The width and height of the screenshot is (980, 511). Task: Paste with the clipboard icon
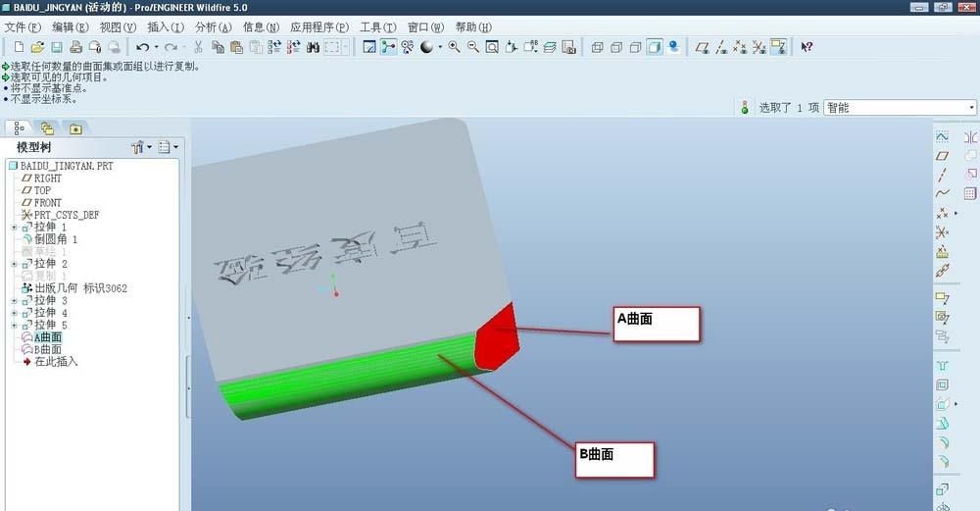pos(236,47)
